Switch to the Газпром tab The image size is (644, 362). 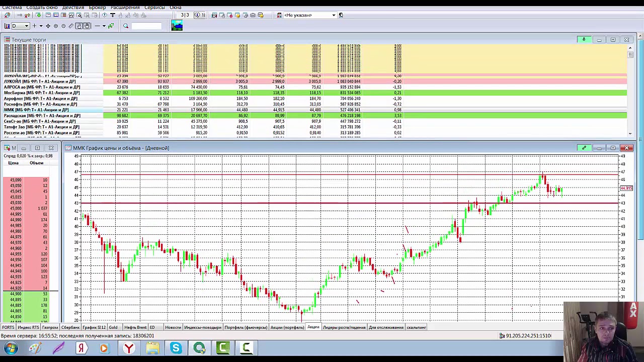[x=50, y=327]
